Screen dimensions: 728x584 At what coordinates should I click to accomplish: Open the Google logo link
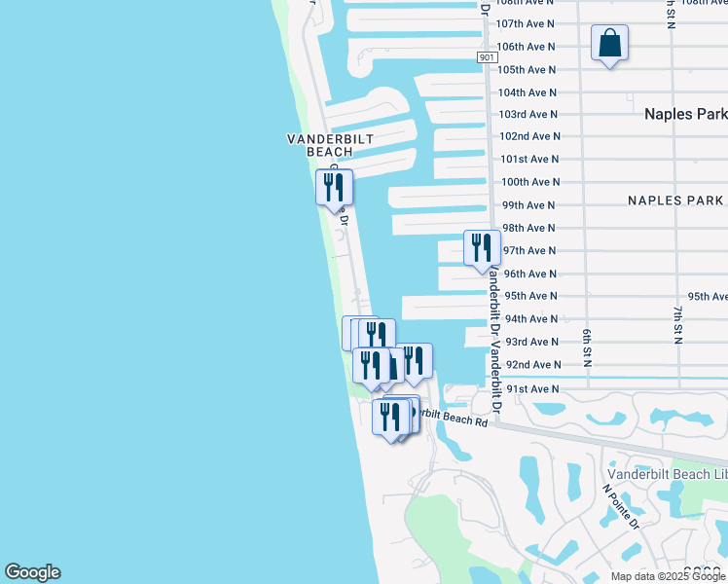[32, 572]
